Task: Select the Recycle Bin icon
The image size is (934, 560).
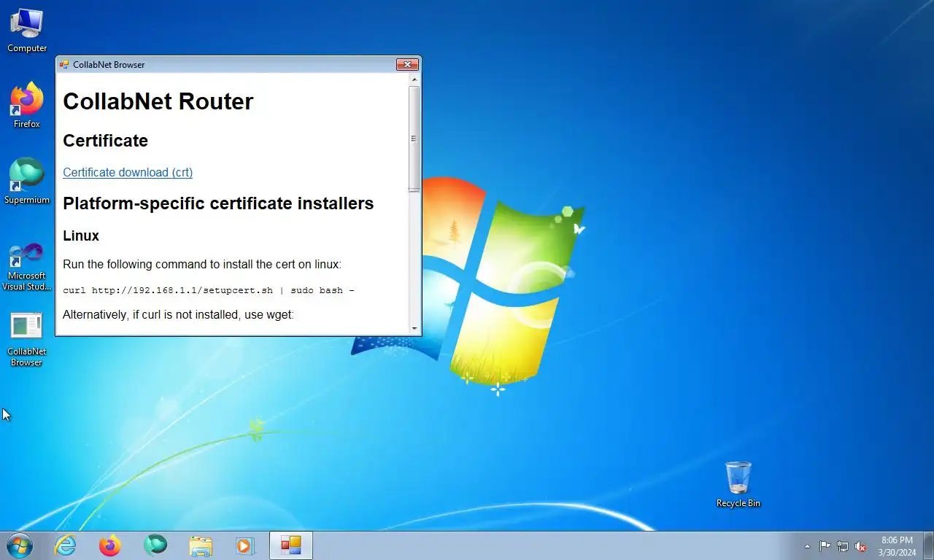Action: (x=738, y=484)
